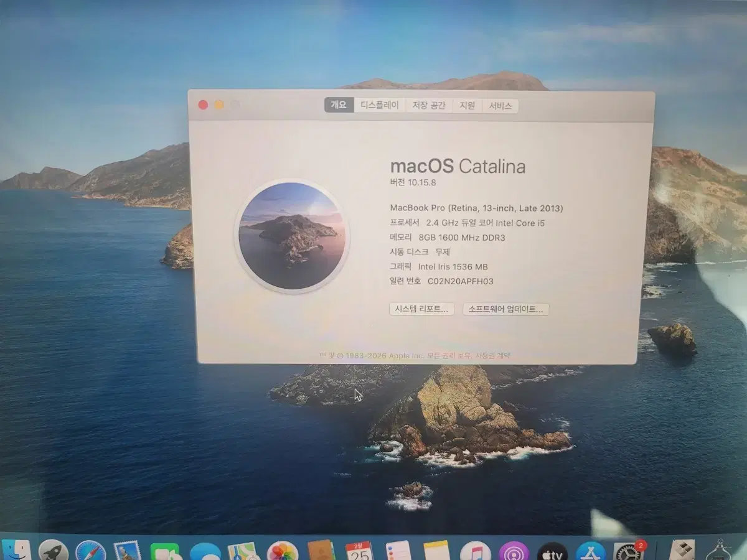The image size is (747, 560).
Task: Click MacBook Pro (Retina, 13-inch, Late 2013) text
Action: (477, 208)
